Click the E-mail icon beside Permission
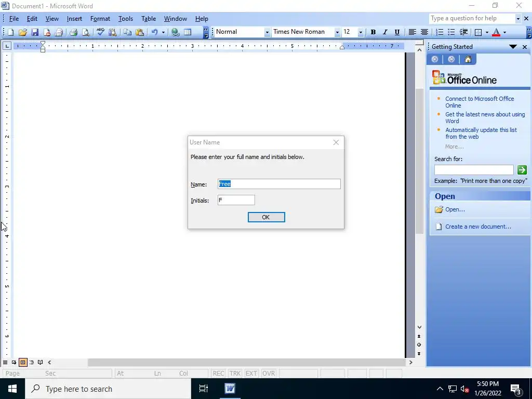The width and height of the screenshot is (532, 399). coord(59,32)
